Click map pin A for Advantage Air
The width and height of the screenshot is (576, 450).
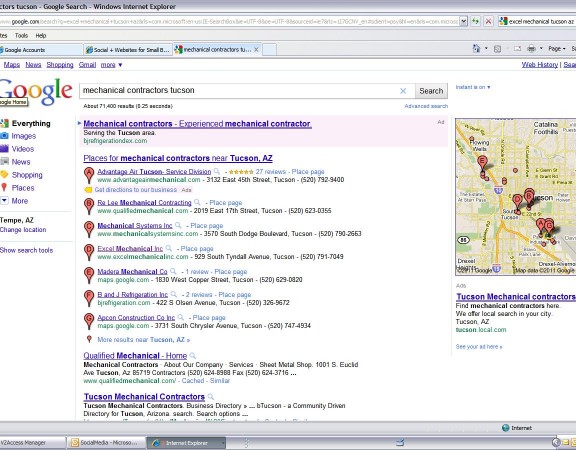89,175
